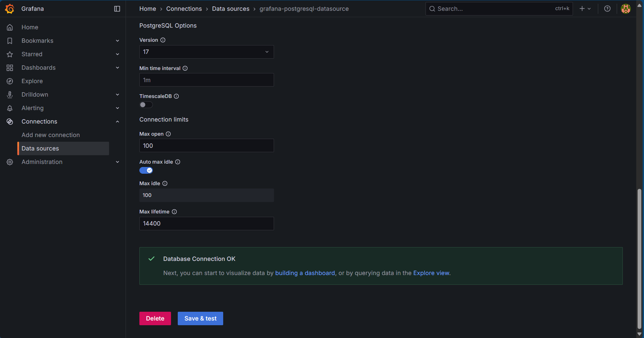Show info tooltip for Version
This screenshot has width=644, height=338.
pos(163,40)
